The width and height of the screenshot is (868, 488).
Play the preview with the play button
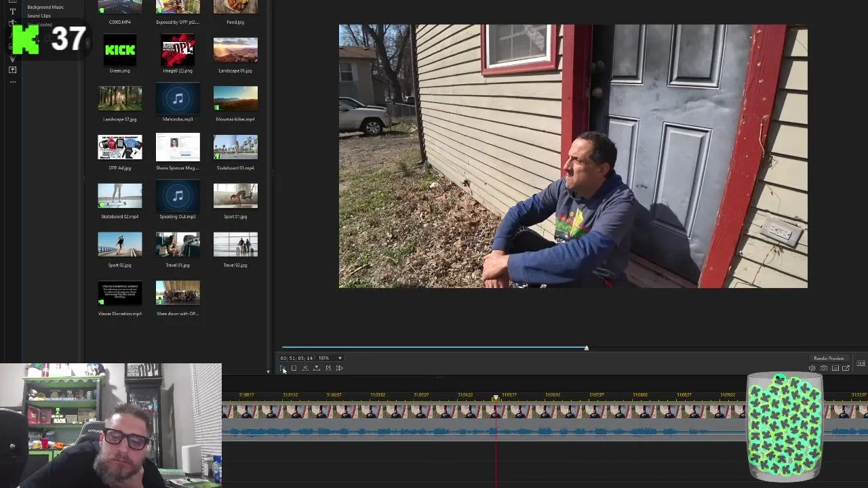(282, 368)
